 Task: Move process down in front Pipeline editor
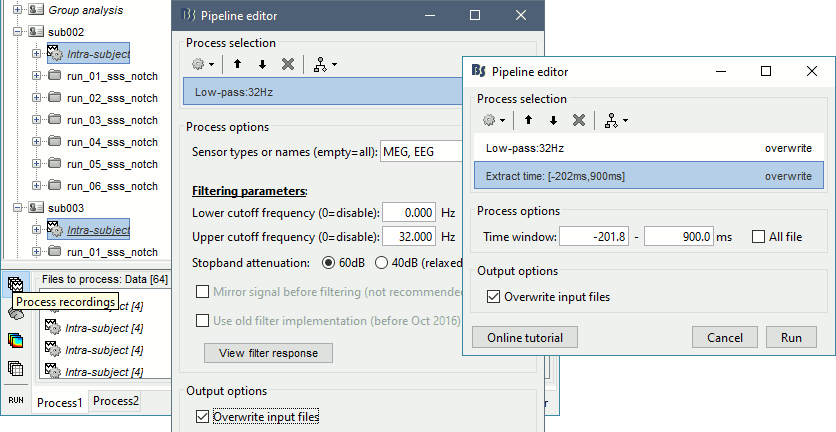pyautogui.click(x=553, y=121)
